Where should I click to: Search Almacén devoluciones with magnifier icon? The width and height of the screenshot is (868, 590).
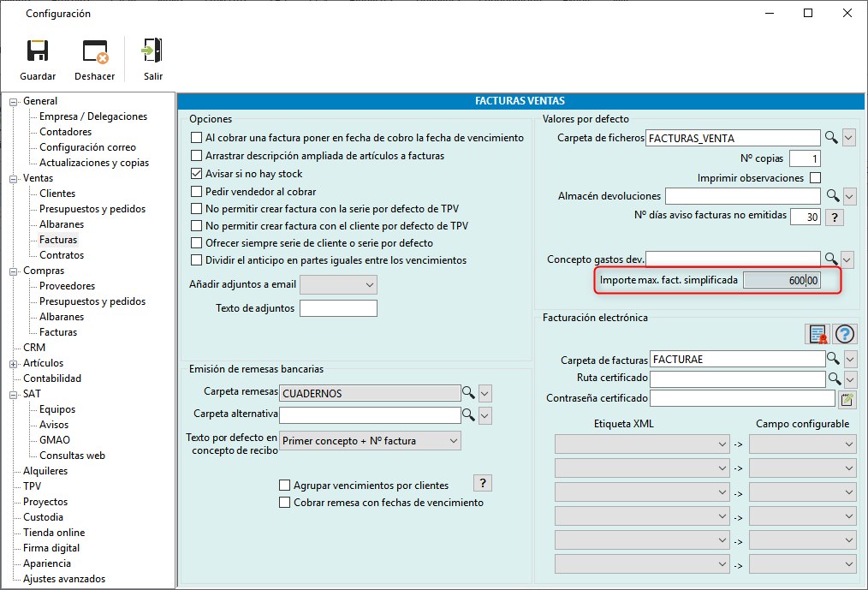point(833,195)
